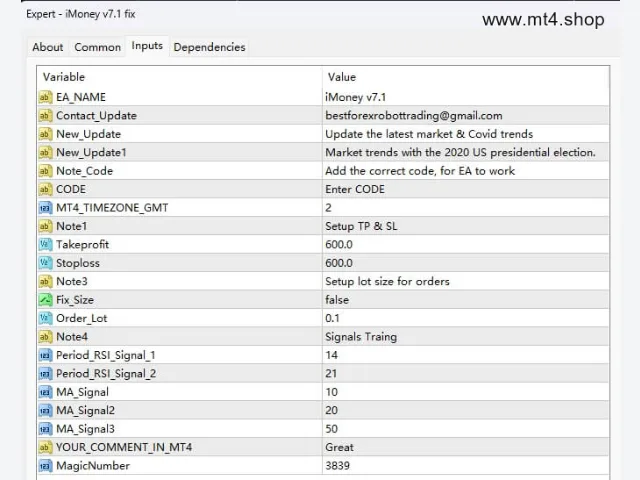Select the comment value 'Great'
The width and height of the screenshot is (640, 480).
(339, 447)
